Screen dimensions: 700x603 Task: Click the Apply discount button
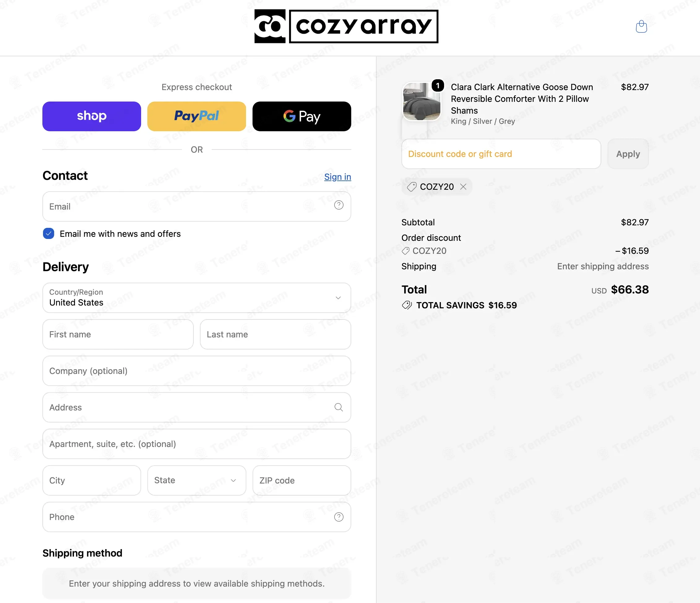click(x=628, y=154)
